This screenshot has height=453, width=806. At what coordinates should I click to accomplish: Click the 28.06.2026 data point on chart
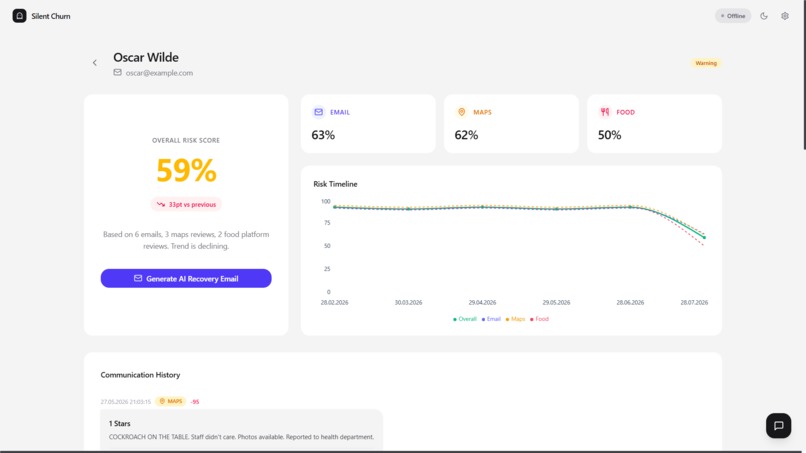tap(630, 207)
